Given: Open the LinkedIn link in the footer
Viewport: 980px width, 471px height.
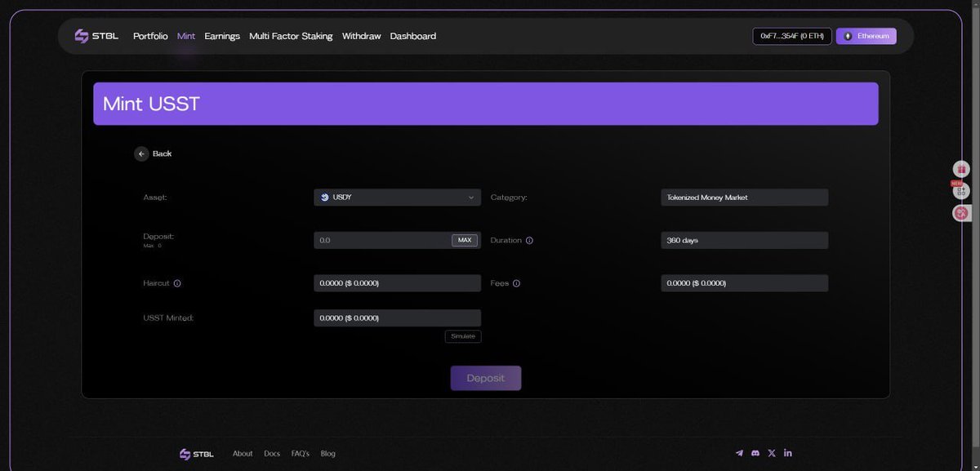Looking at the screenshot, I should (788, 453).
